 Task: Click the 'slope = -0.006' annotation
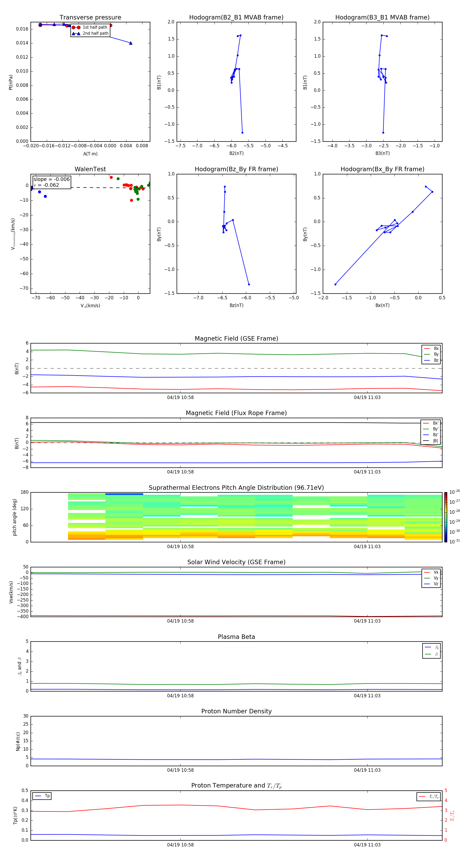(52, 179)
